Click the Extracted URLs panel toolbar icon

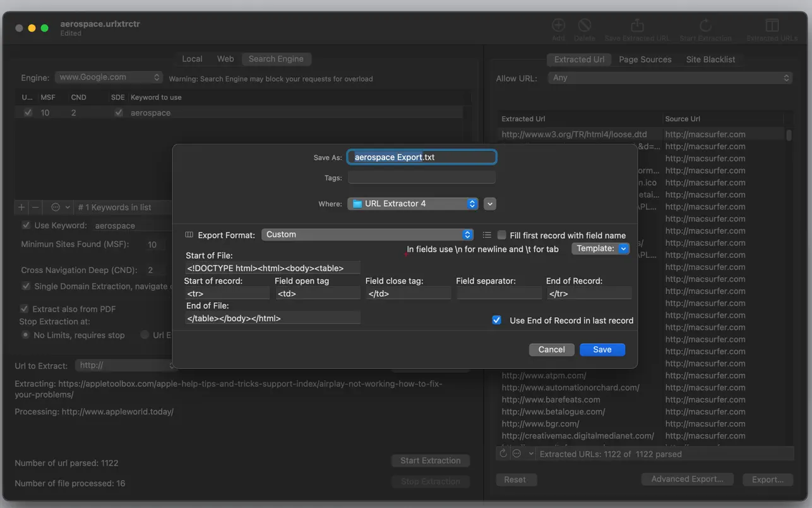coord(772,26)
